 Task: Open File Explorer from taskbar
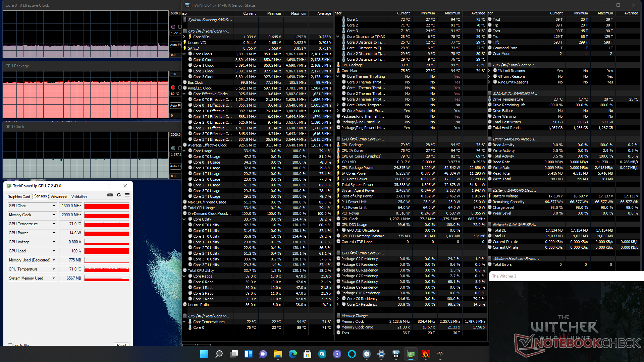point(278,354)
